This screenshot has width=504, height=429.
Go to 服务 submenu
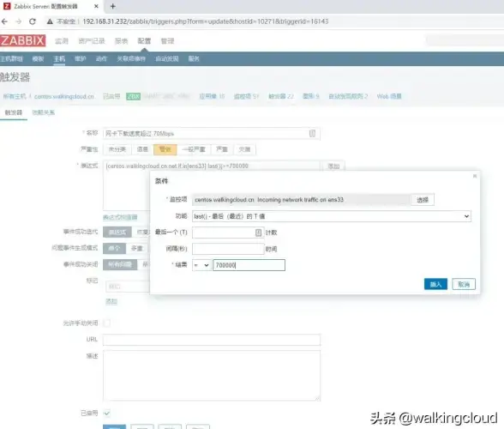[x=194, y=59]
